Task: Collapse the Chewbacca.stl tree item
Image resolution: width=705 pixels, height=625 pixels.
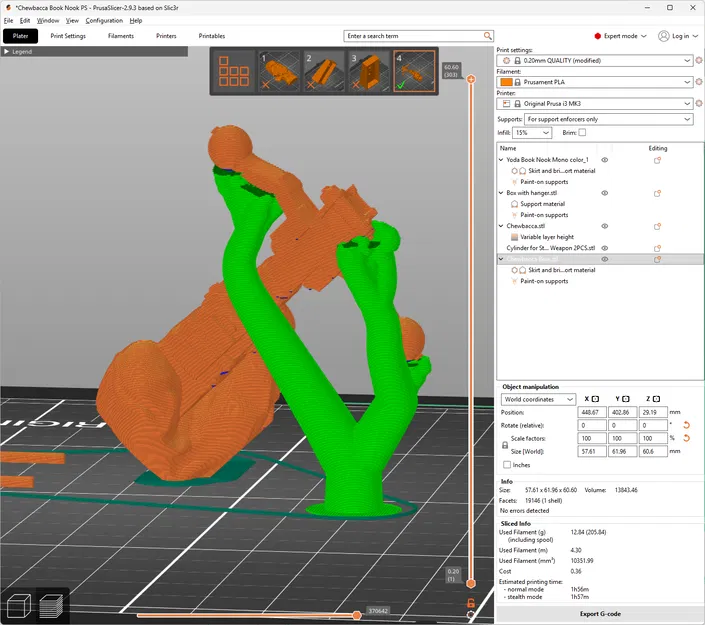Action: tap(501, 226)
